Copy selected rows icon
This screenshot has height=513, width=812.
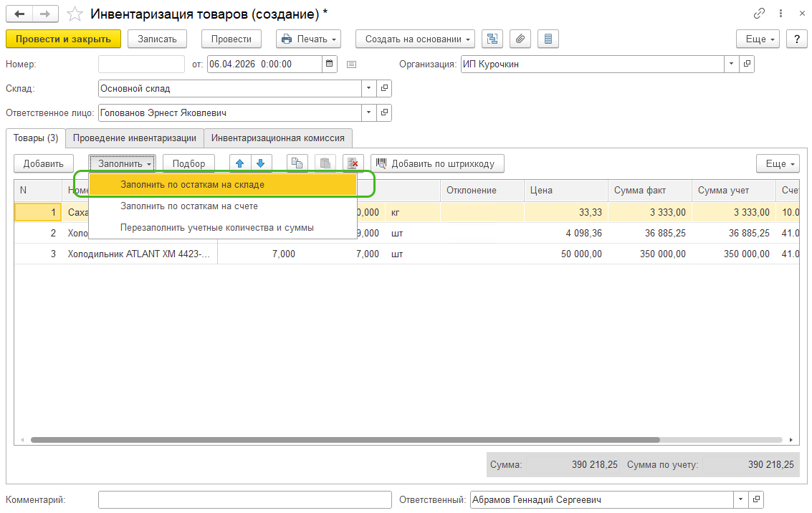pos(297,163)
